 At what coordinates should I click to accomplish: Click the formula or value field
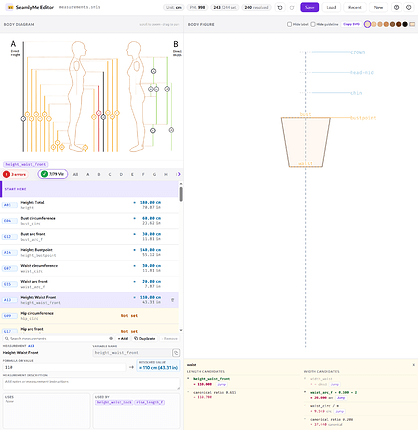[x=64, y=367]
